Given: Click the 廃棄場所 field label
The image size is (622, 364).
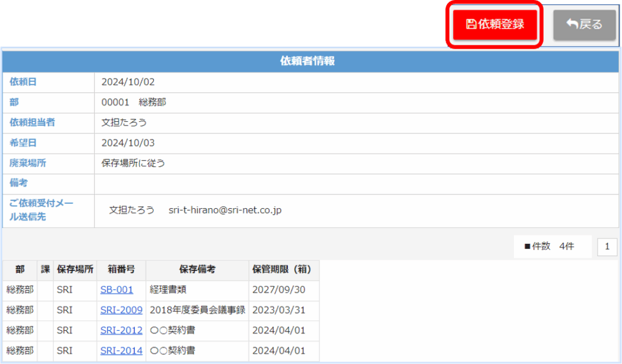Looking at the screenshot, I should click(28, 163).
